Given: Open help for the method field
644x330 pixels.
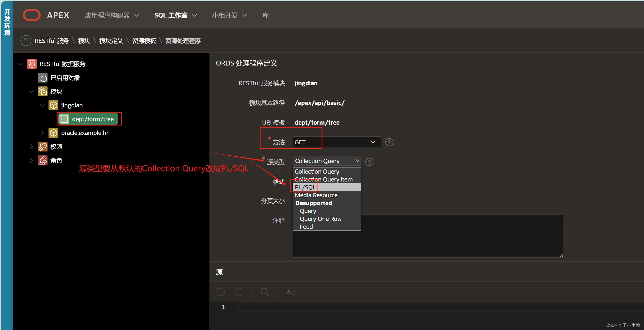Looking at the screenshot, I should 389,142.
